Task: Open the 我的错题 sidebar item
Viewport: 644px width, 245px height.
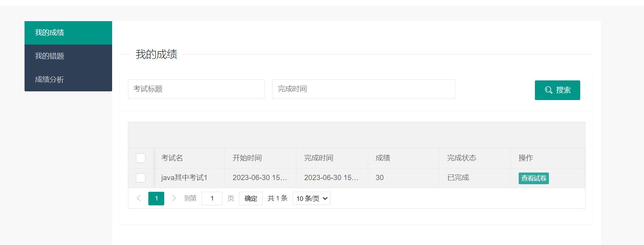Action: 68,56
